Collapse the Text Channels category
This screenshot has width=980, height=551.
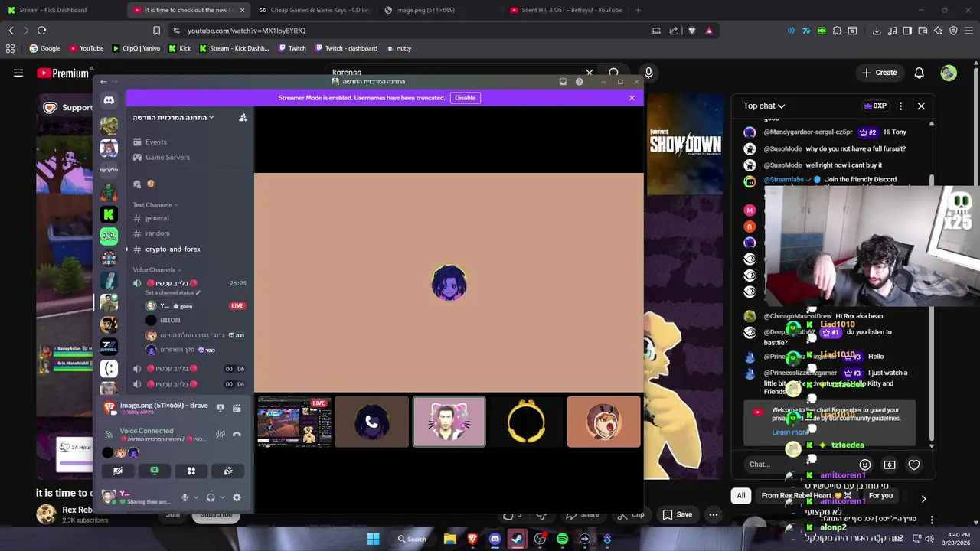click(x=155, y=205)
